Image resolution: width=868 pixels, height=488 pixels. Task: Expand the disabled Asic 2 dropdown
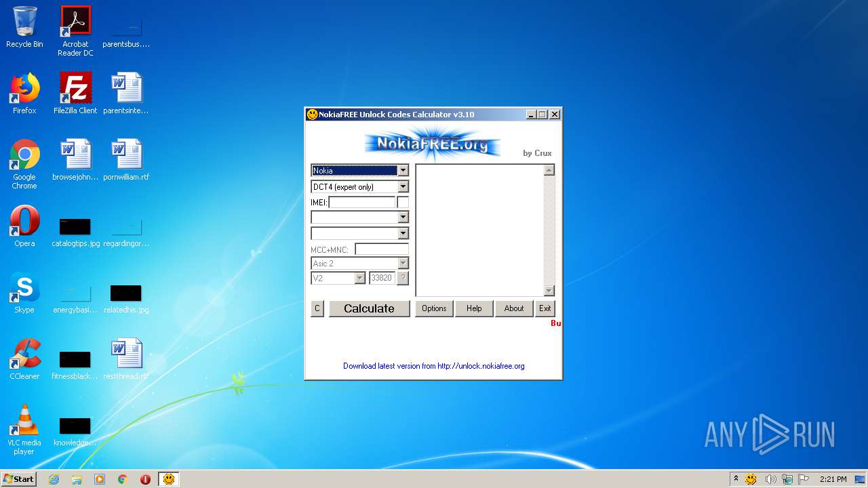coord(403,263)
